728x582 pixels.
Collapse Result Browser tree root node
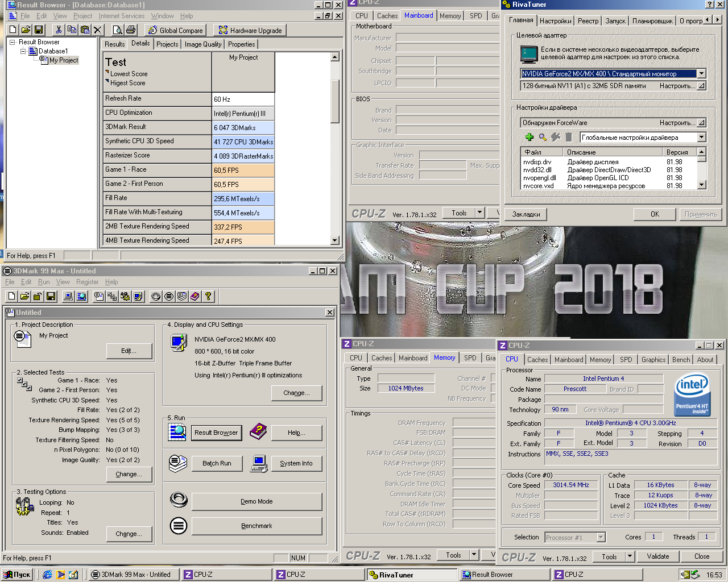click(13, 42)
